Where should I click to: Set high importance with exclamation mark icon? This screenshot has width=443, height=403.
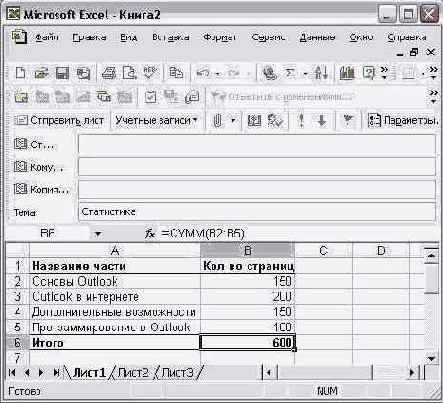[x=301, y=120]
